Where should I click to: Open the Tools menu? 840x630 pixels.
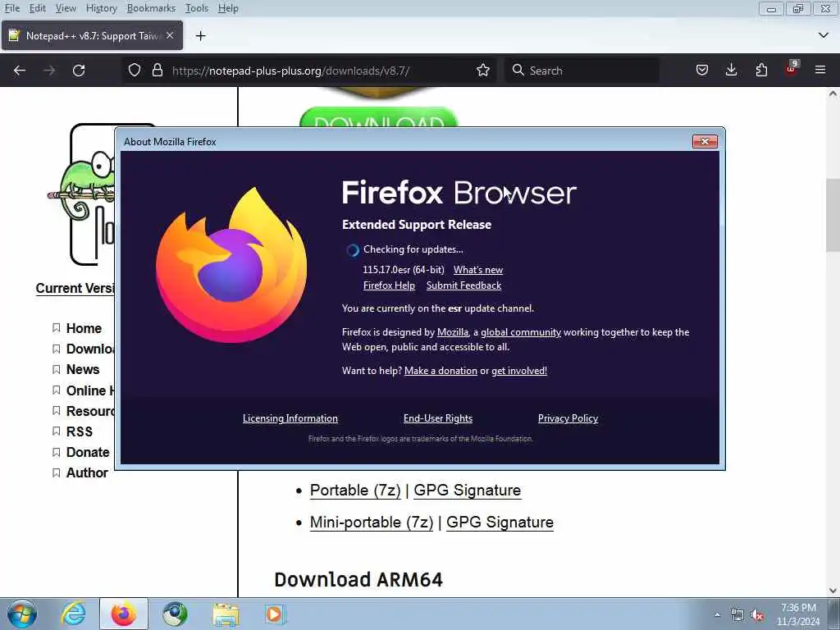coord(197,8)
